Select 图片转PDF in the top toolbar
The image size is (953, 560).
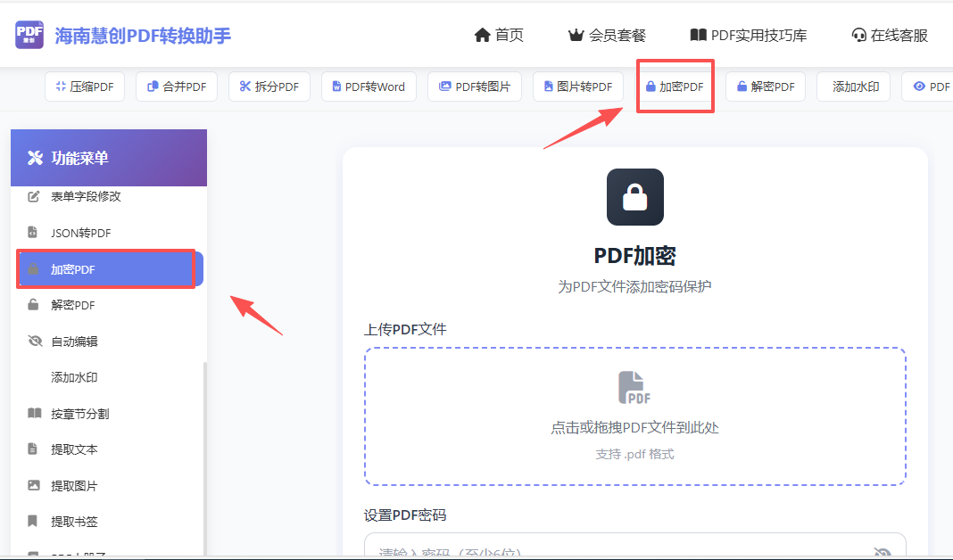pos(578,86)
